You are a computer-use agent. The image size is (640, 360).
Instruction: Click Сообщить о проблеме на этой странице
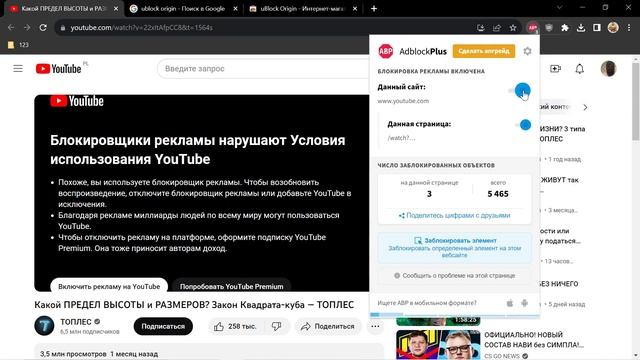pyautogui.click(x=455, y=276)
